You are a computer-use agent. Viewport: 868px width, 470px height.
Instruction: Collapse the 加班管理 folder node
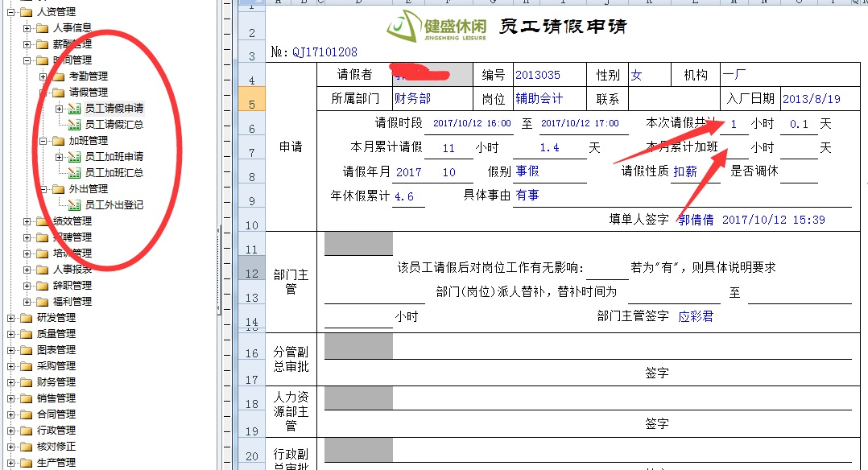pyautogui.click(x=43, y=141)
